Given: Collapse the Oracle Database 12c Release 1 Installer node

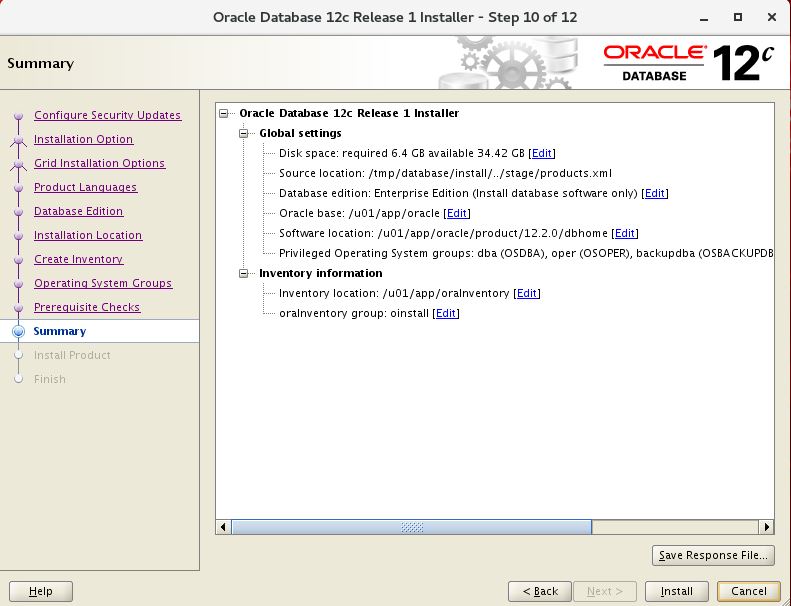Looking at the screenshot, I should coord(223,114).
